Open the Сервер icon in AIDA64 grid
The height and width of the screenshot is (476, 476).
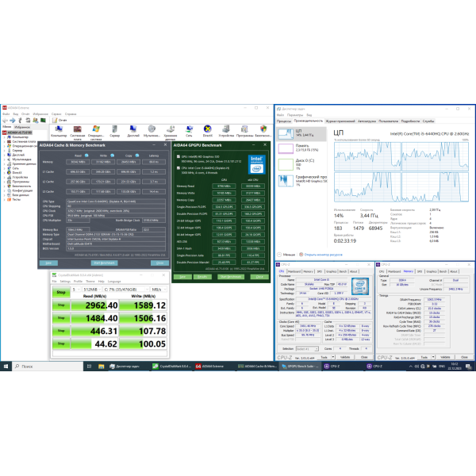pyautogui.click(x=114, y=129)
